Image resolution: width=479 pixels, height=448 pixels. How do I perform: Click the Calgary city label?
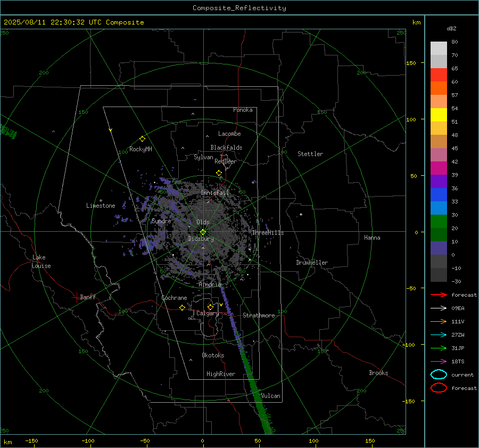tap(208, 313)
